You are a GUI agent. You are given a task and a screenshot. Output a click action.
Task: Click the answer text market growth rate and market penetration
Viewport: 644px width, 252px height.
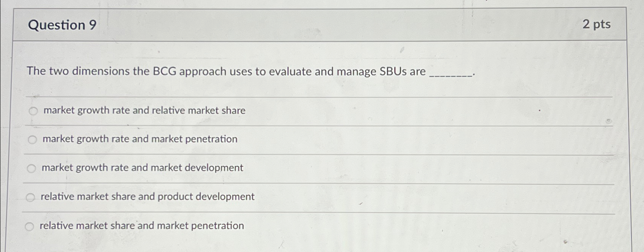point(140,139)
